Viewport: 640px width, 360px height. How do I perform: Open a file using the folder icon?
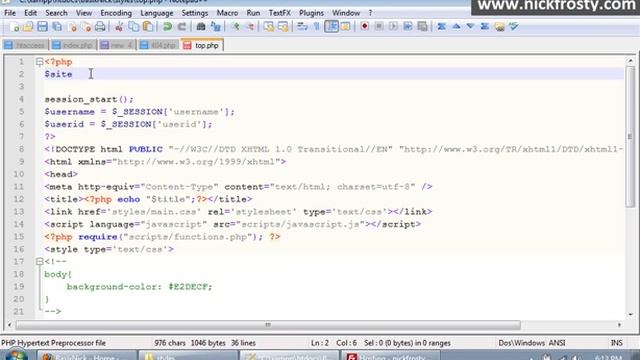coord(28,27)
